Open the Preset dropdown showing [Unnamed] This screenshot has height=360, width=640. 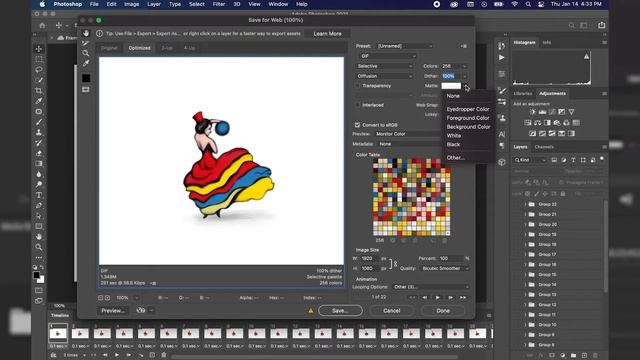tap(405, 46)
